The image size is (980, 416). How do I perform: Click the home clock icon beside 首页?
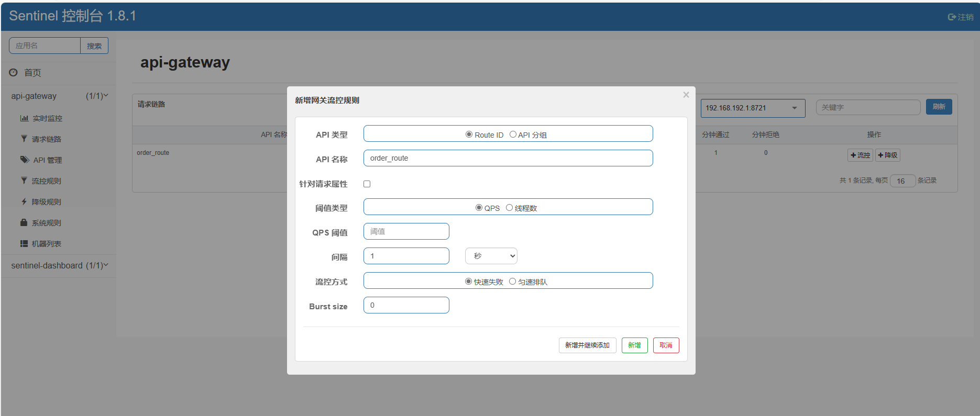[14, 73]
